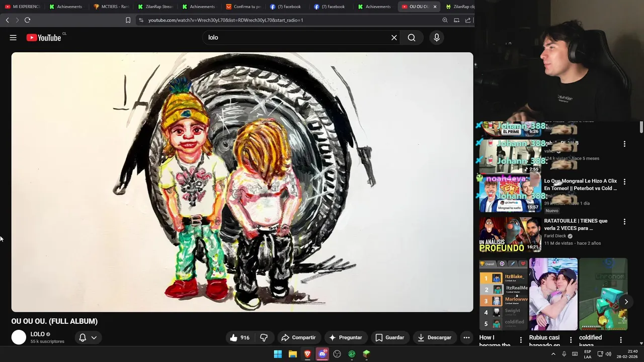Open the RATATOUILLE 16:21 thumbnail
Image resolution: width=644 pixels, height=362 pixels.
pyautogui.click(x=510, y=234)
